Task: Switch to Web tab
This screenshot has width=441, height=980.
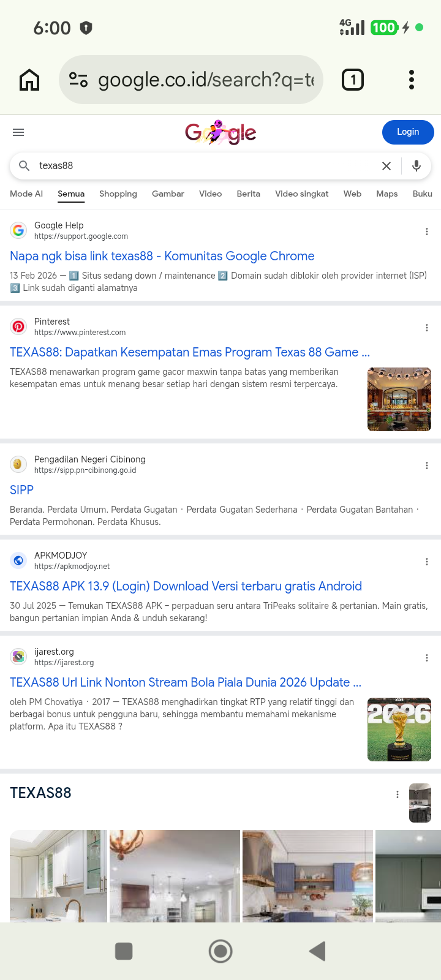Action: coord(352,194)
